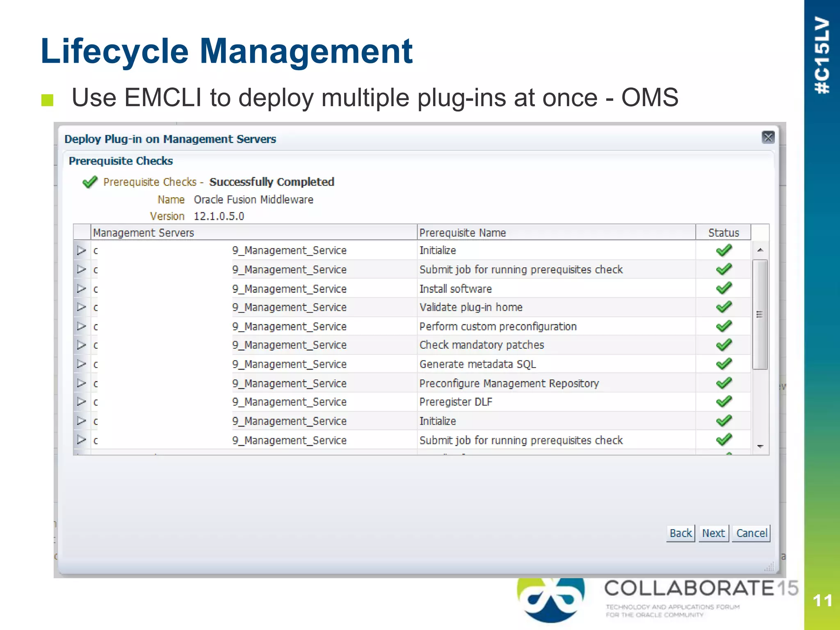Expand the Check mandatory patches row
Image resolution: width=840 pixels, height=630 pixels.
pos(82,345)
